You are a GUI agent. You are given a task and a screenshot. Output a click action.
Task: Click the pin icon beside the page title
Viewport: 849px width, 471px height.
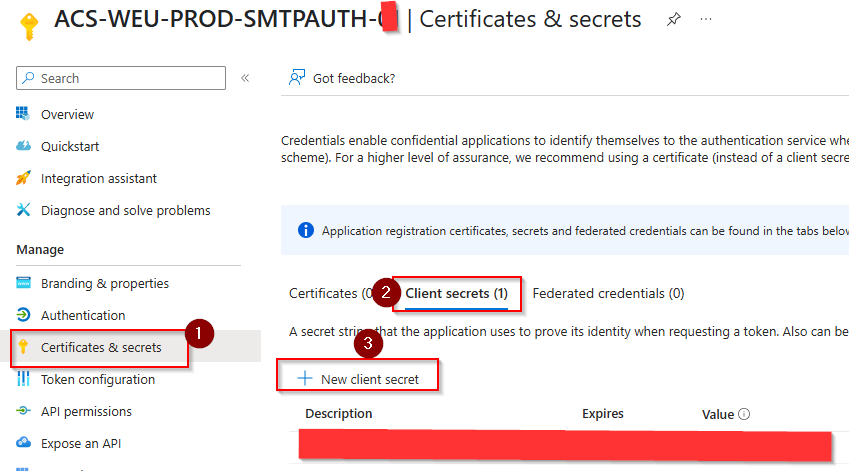[674, 20]
